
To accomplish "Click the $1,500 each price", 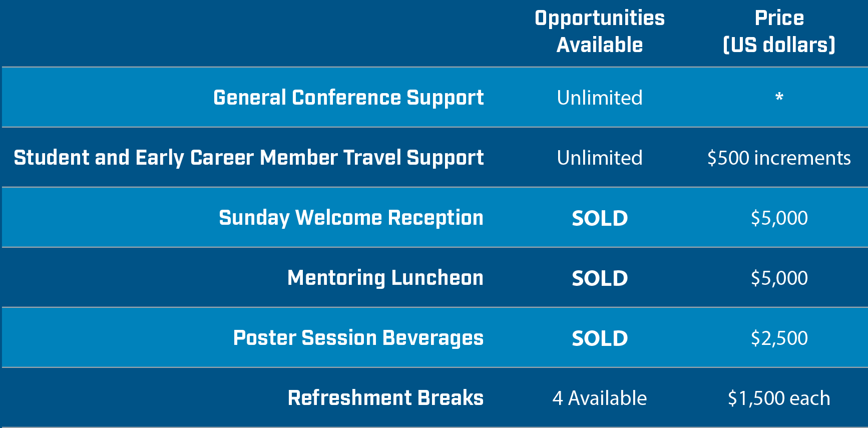I will pos(779,398).
